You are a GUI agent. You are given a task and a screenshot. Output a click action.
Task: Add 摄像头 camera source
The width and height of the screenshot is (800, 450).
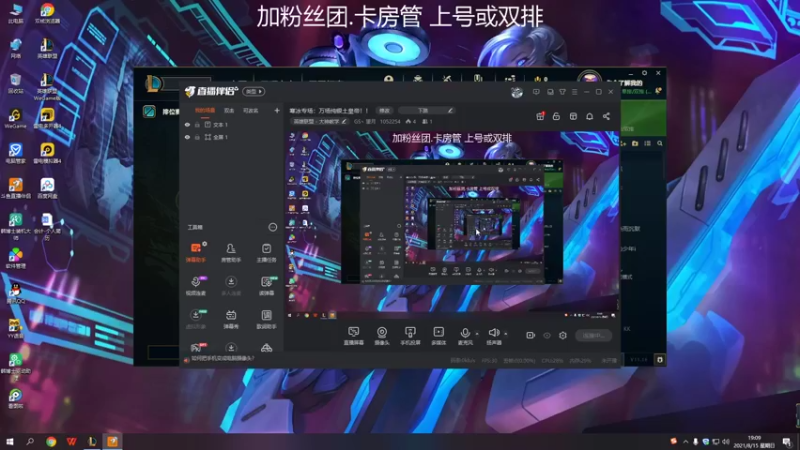click(x=382, y=336)
